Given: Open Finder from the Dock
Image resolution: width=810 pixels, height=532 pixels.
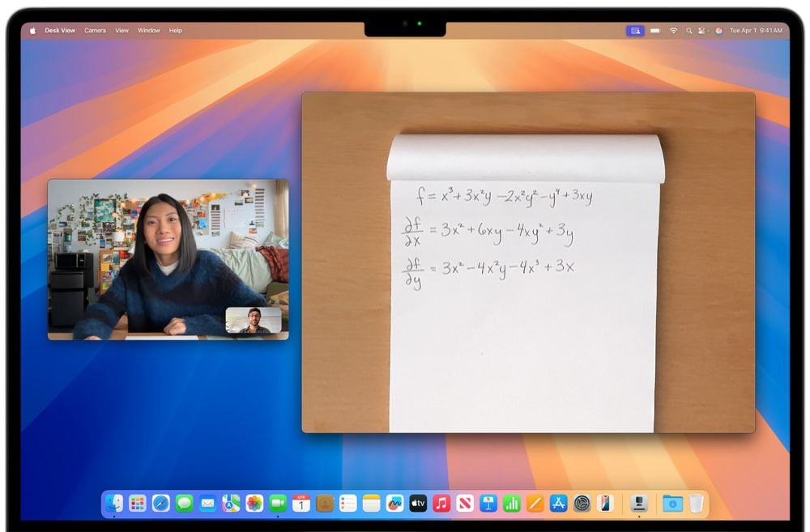Looking at the screenshot, I should [x=114, y=503].
